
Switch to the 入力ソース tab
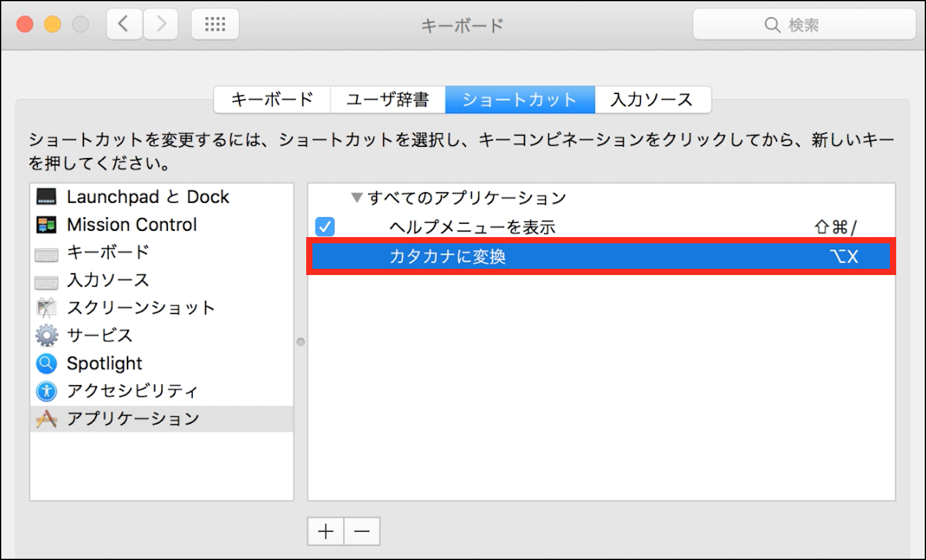(x=652, y=100)
